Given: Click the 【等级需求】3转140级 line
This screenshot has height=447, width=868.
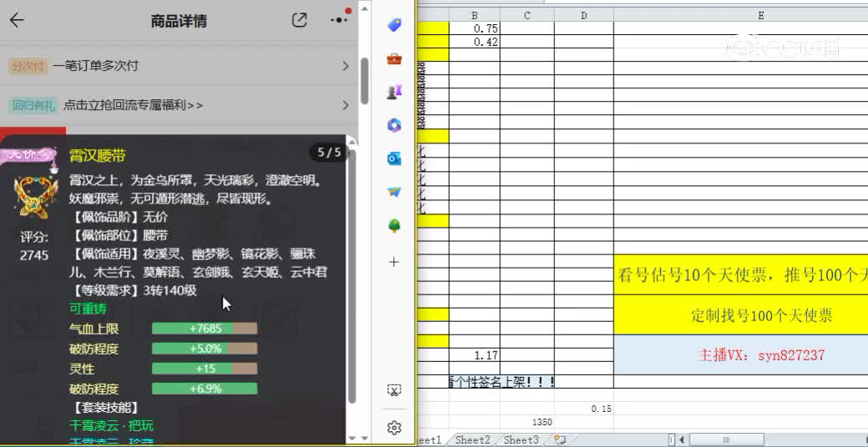Looking at the screenshot, I should tap(134, 290).
